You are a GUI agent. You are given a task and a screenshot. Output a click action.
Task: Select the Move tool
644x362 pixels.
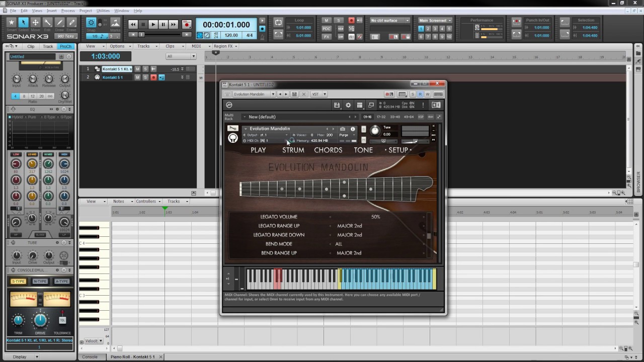click(36, 23)
